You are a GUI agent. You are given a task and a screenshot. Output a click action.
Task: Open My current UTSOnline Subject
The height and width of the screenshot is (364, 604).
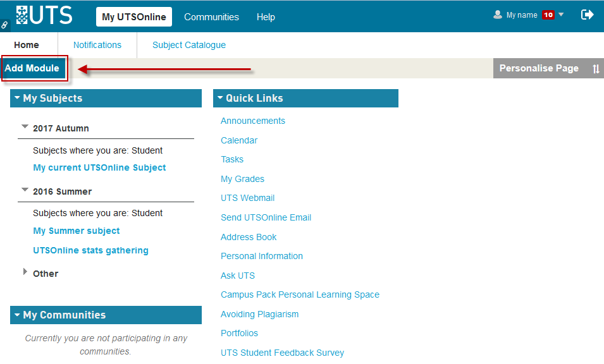pos(99,167)
